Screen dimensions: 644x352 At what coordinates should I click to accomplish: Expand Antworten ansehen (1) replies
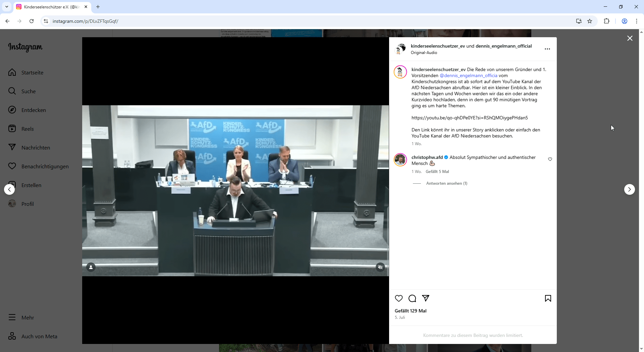[x=446, y=183]
